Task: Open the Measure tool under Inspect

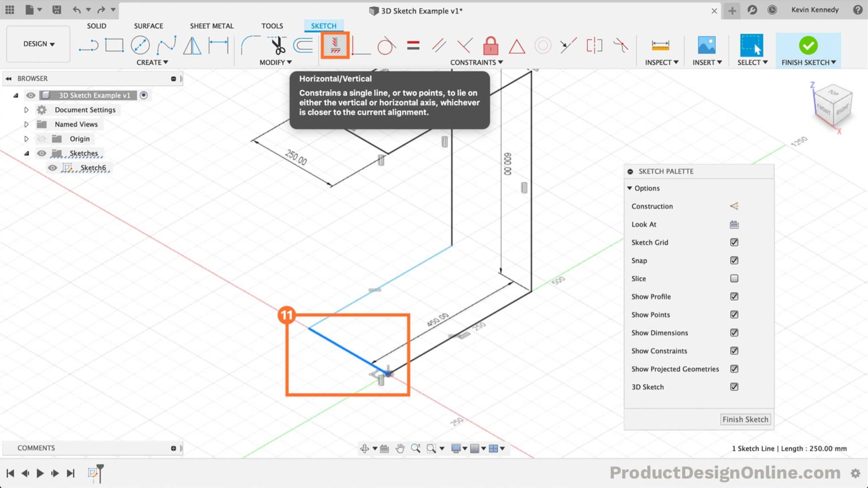Action: [x=660, y=45]
